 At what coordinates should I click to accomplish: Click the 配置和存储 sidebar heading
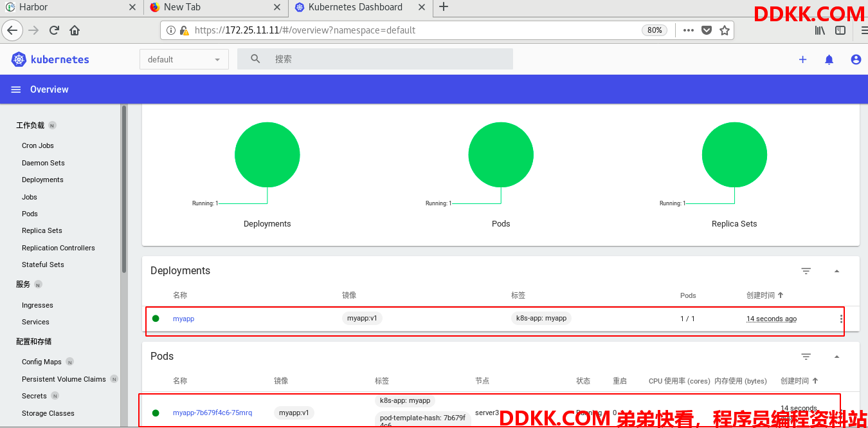pyautogui.click(x=33, y=341)
